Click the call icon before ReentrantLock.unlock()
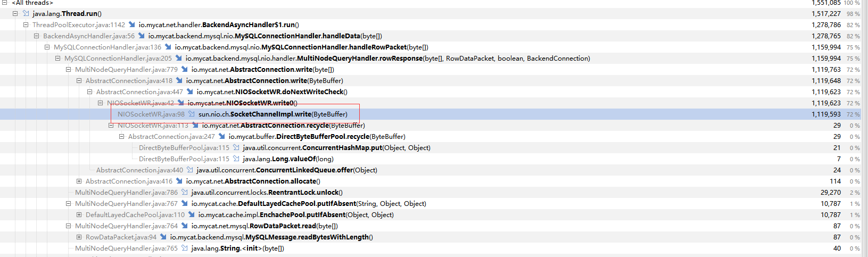 (184, 192)
